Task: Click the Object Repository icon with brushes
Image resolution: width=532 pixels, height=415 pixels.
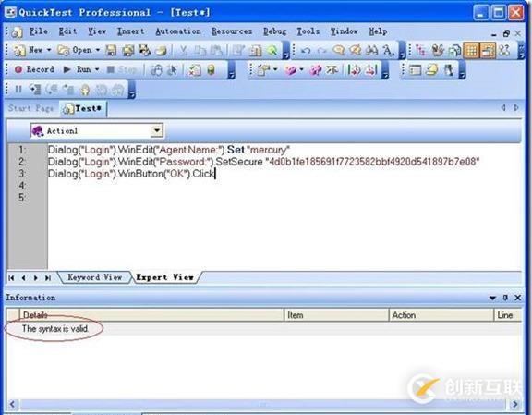Action: pos(438,51)
